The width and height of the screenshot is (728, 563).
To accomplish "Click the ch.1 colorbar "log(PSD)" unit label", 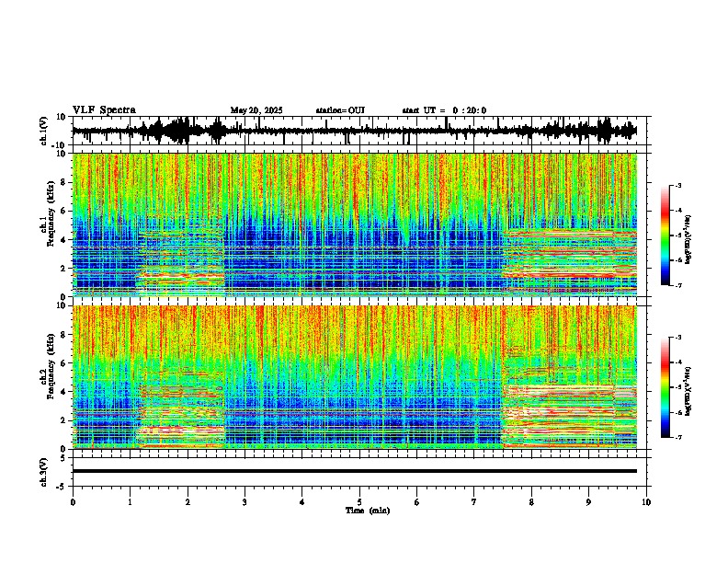I will (x=688, y=239).
